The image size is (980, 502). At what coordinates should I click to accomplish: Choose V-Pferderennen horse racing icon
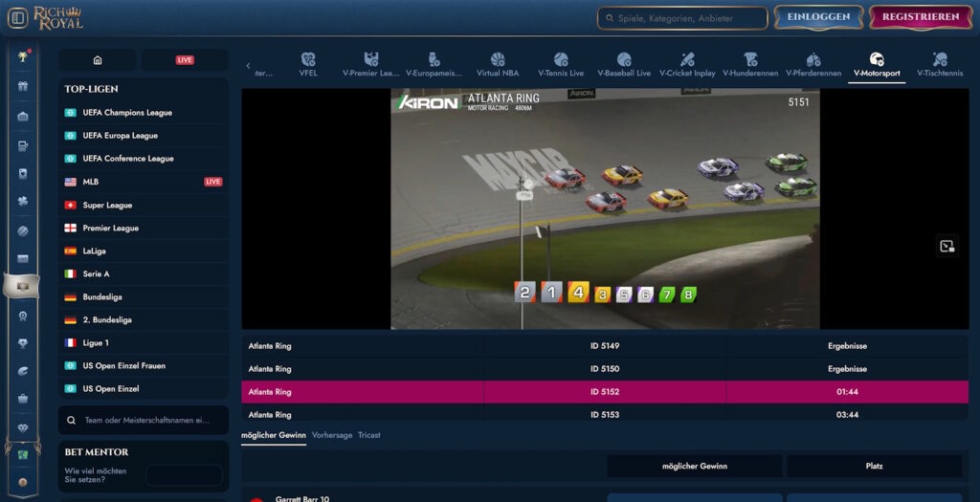point(813,64)
